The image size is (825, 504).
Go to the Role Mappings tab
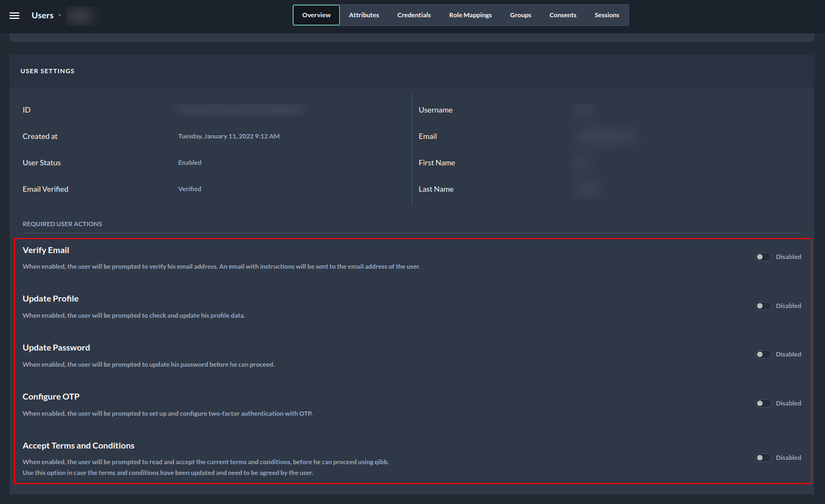[x=470, y=15]
